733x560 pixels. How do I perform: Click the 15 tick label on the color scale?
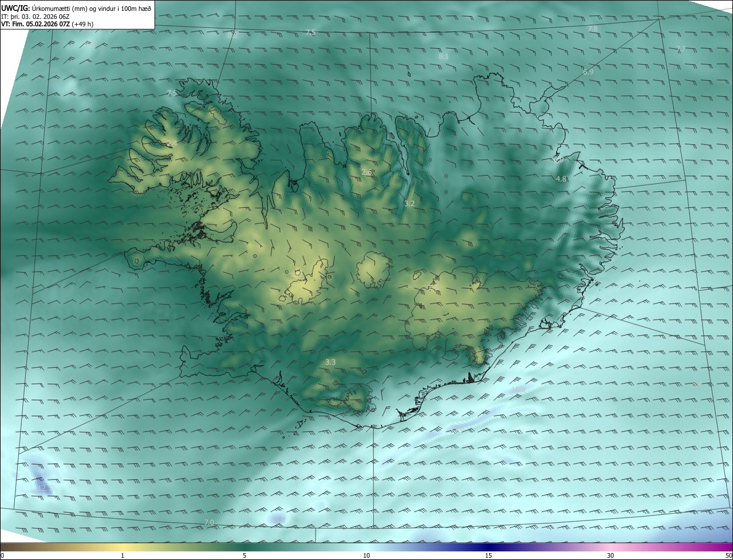pyautogui.click(x=488, y=555)
